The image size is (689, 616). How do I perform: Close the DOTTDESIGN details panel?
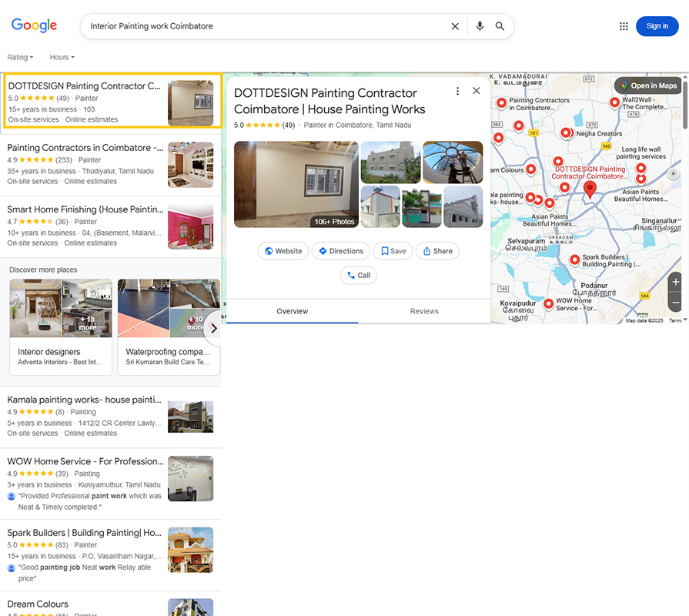477,91
